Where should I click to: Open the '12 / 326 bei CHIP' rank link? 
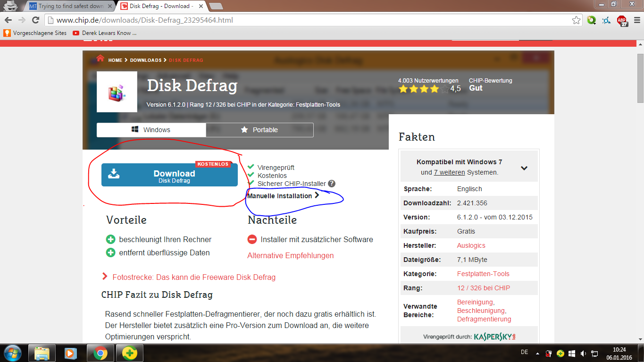(x=484, y=288)
